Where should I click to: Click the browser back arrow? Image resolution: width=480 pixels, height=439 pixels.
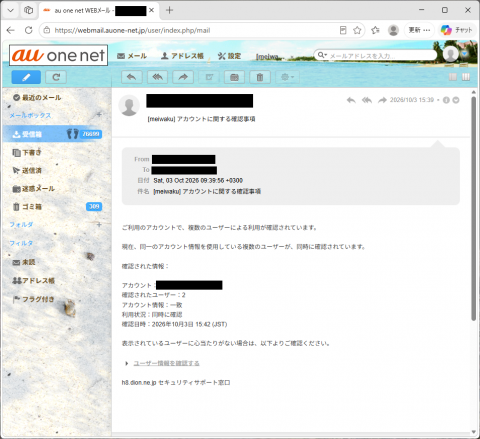(11, 30)
